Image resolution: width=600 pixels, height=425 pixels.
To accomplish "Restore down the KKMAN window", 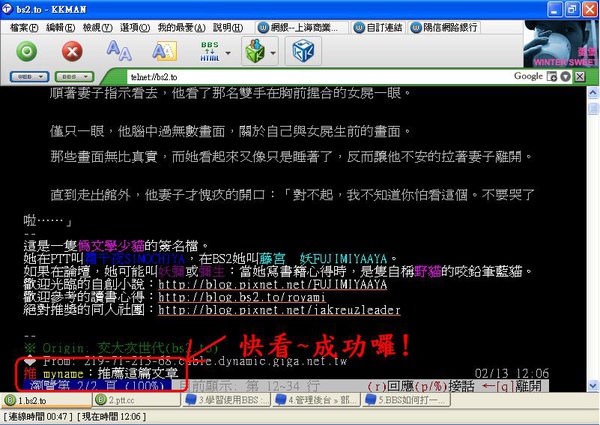I will [x=572, y=9].
